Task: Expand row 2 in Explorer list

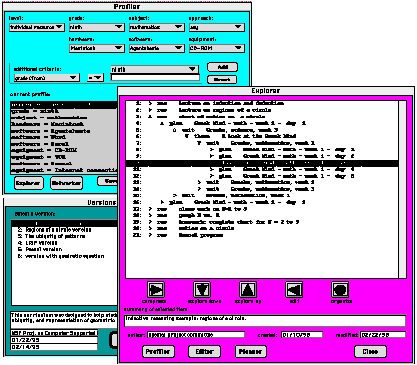Action: tap(150, 110)
